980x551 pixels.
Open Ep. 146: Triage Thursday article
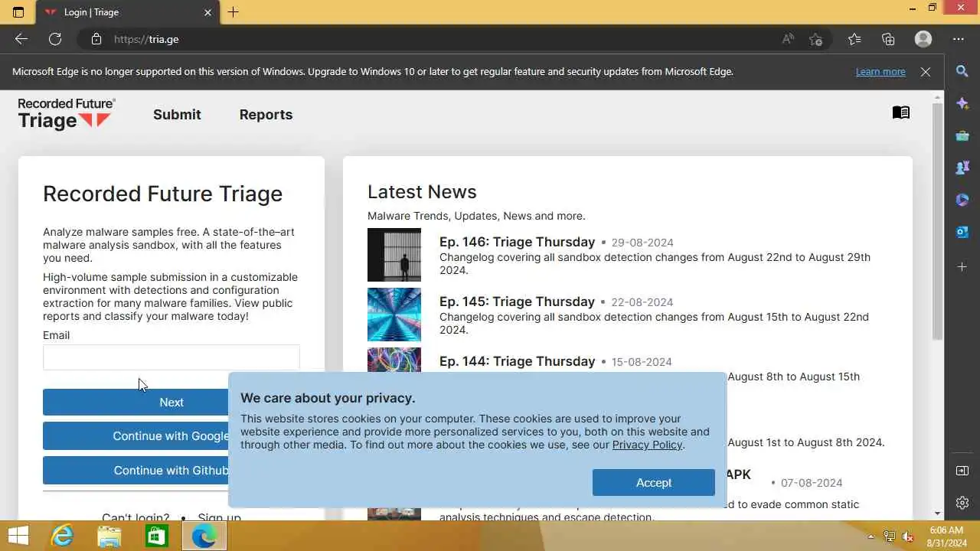[517, 242]
